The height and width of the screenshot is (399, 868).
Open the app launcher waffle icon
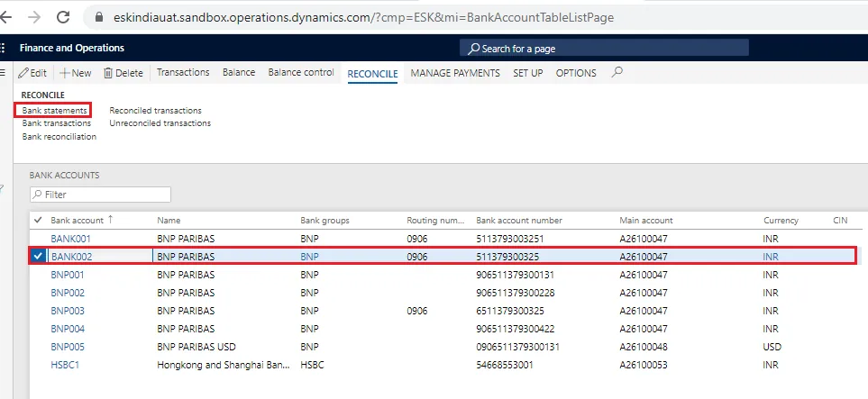pos(2,48)
